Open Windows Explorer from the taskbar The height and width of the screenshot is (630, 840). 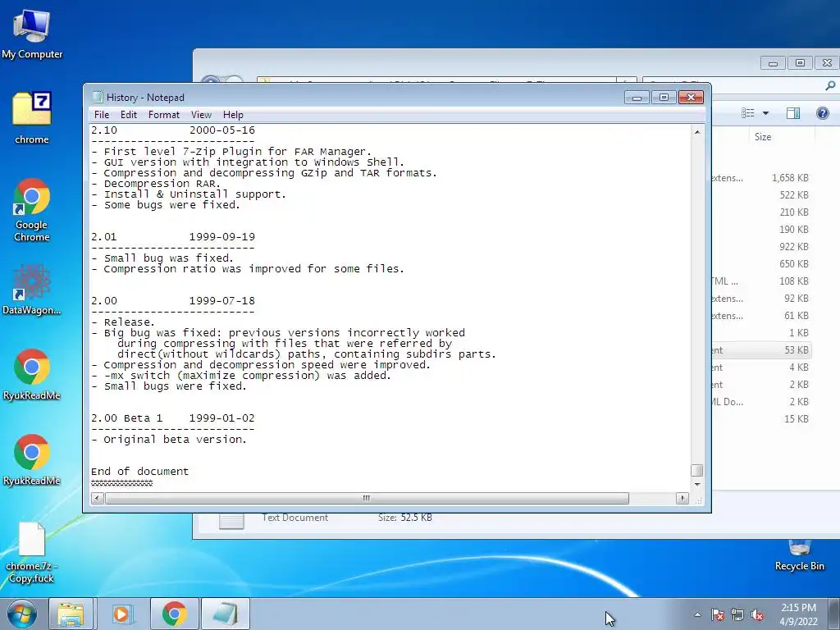click(71, 614)
